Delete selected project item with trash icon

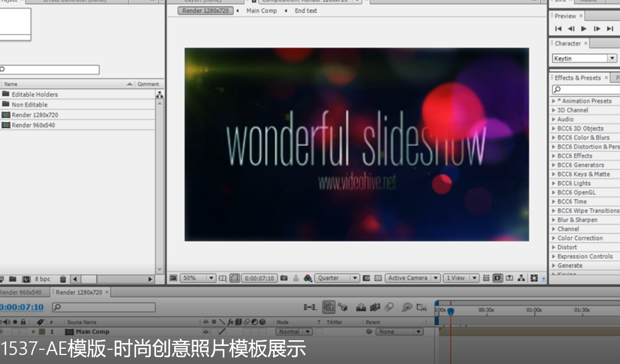coord(63,279)
